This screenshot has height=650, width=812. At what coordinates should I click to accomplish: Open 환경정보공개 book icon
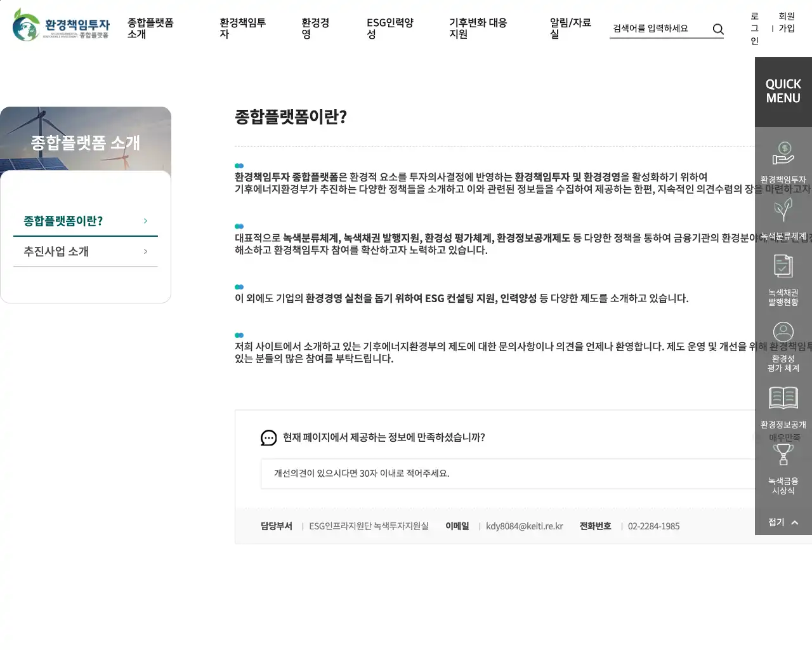[x=783, y=398]
